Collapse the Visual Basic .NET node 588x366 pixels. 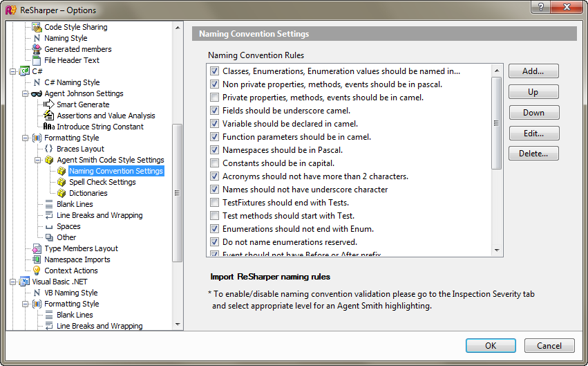(13, 282)
